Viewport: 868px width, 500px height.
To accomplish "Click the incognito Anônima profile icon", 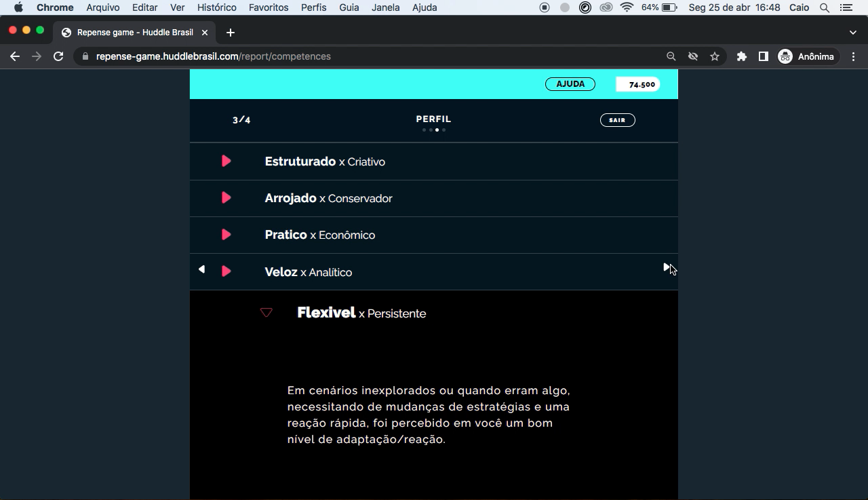I will [x=786, y=56].
